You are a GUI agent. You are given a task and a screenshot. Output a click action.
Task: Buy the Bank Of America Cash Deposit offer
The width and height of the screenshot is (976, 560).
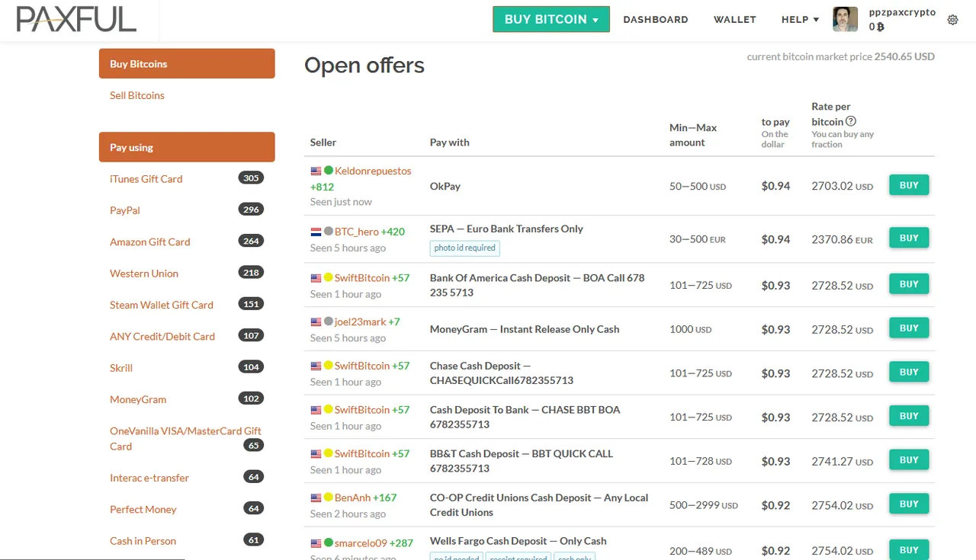(x=909, y=284)
